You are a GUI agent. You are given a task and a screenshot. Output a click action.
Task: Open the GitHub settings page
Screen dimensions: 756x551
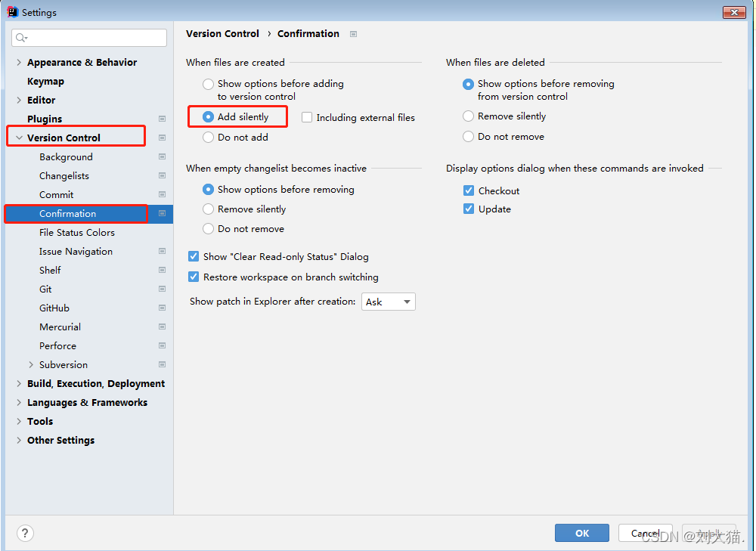[54, 308]
